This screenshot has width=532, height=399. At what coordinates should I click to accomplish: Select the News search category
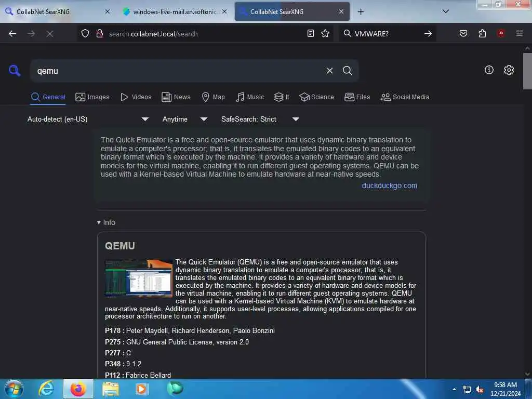pos(176,97)
